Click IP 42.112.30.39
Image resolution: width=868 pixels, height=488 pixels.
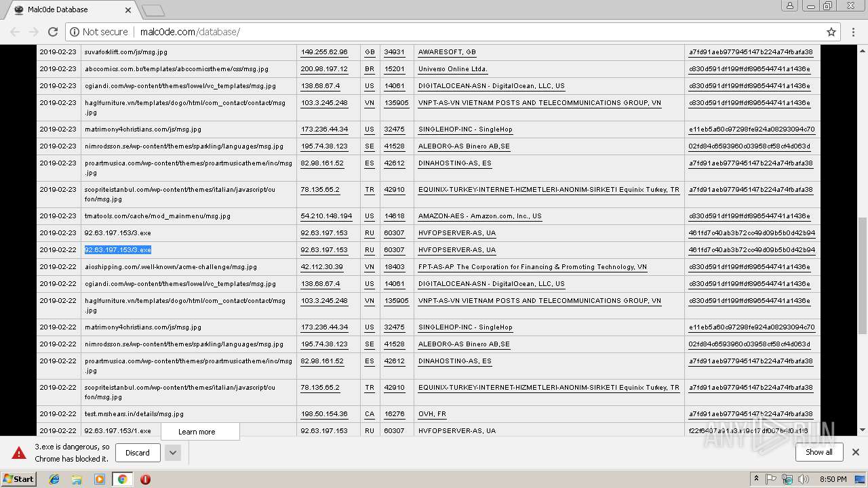click(322, 267)
